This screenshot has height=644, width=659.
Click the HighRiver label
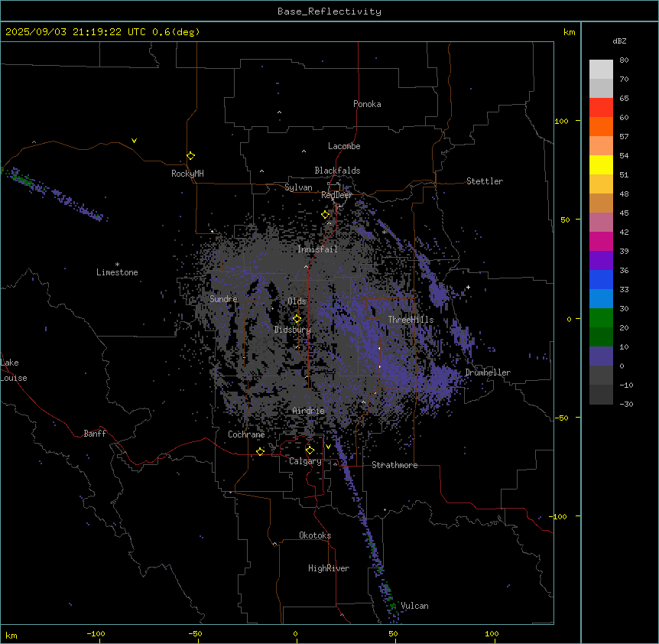(x=329, y=568)
